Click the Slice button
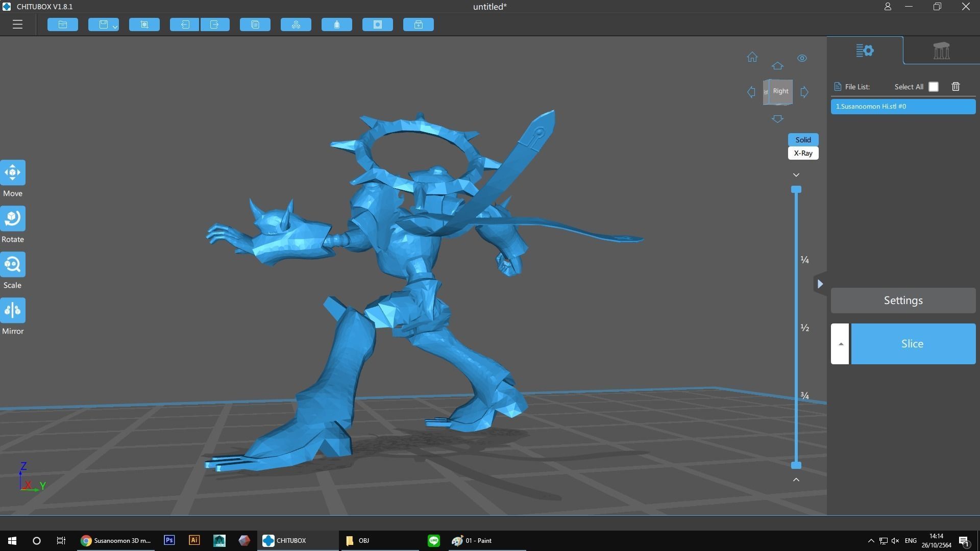Screen dimensions: 980x551 tap(913, 344)
